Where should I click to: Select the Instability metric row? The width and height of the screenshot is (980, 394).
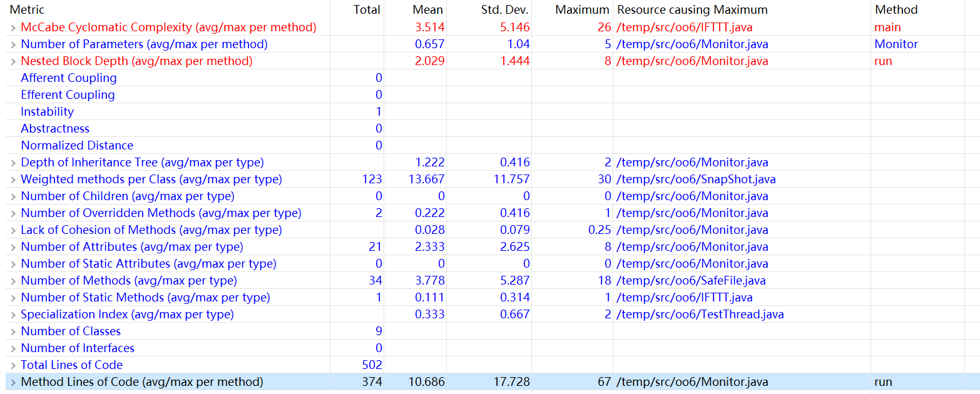pos(47,112)
